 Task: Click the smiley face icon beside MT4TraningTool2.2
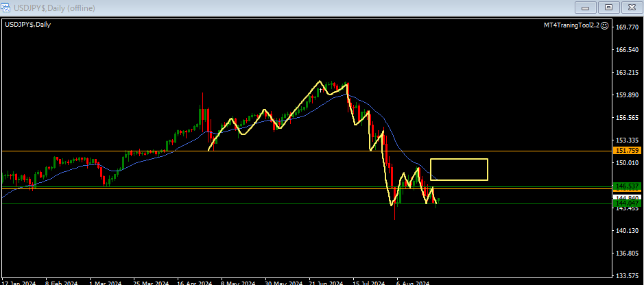(x=605, y=25)
